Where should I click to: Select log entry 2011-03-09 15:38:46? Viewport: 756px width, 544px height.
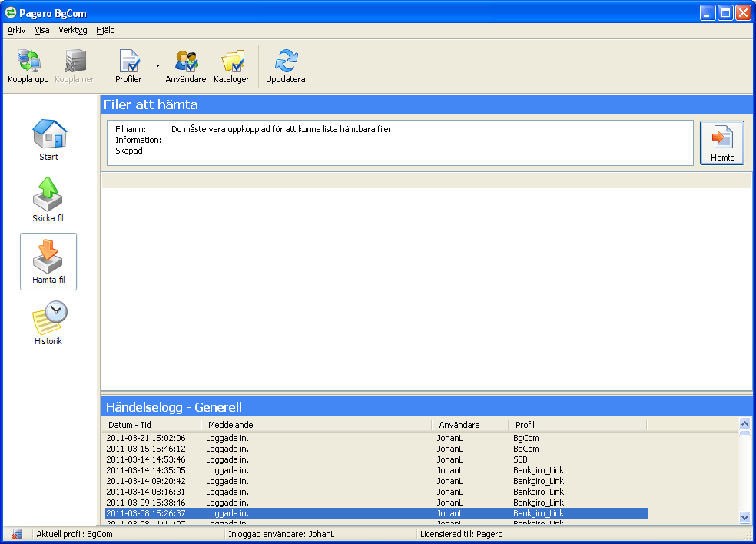pyautogui.click(x=376, y=503)
